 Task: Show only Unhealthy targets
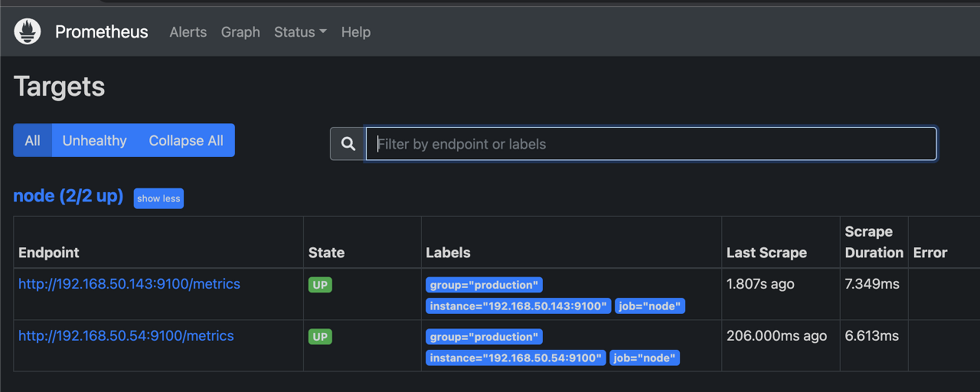tap(94, 141)
